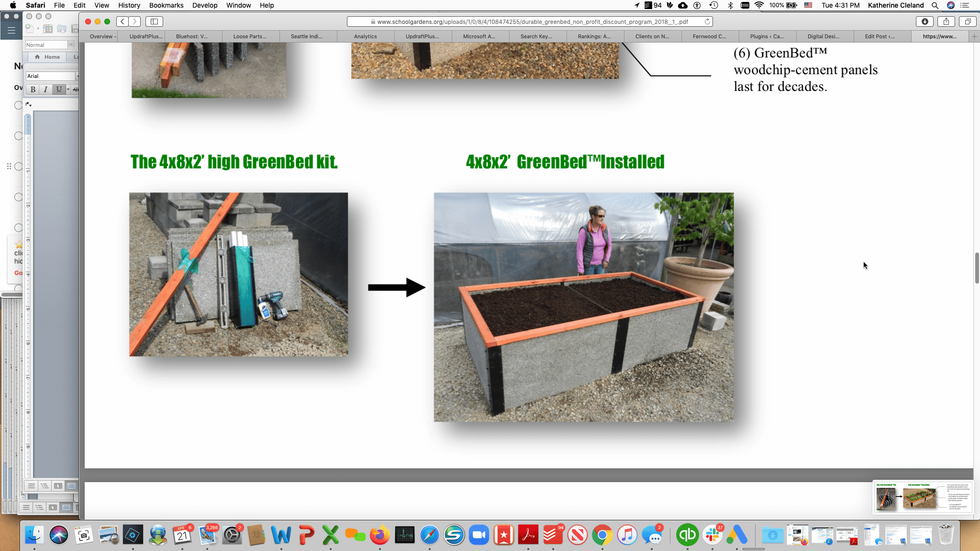Click Open folder icon in Word toolbar
The image size is (980, 551).
[62, 29]
